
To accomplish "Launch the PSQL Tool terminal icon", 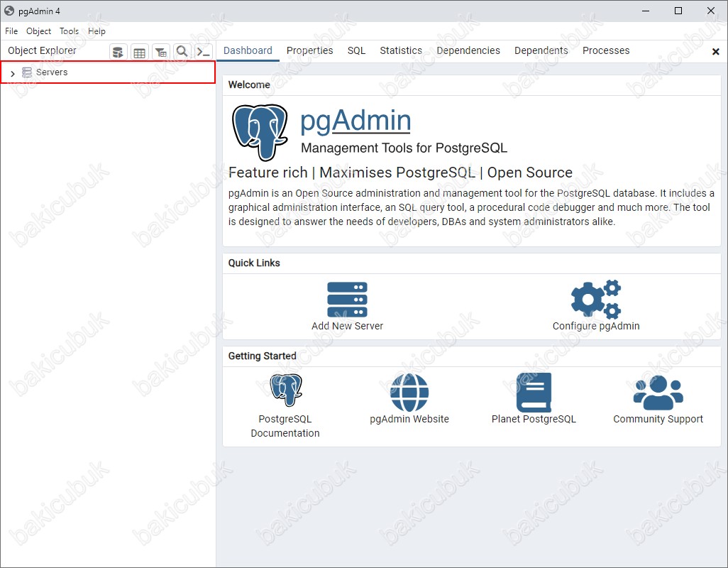I will pyautogui.click(x=204, y=52).
